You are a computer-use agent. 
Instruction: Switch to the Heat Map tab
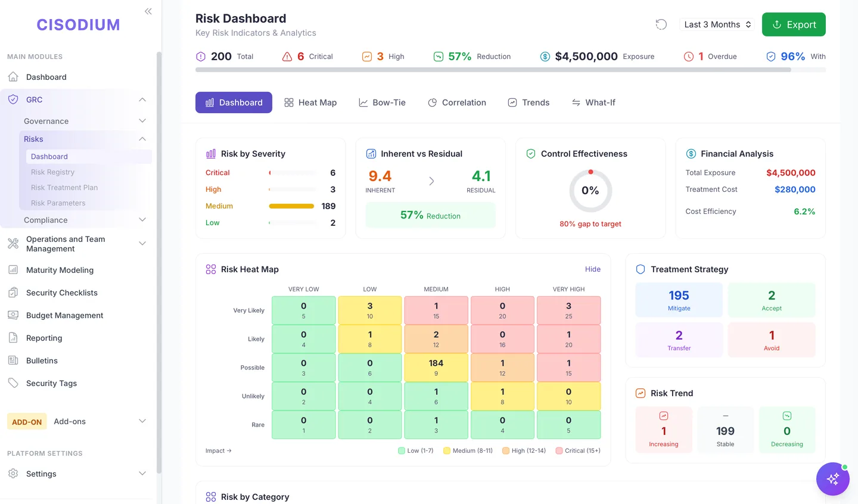[x=310, y=102]
